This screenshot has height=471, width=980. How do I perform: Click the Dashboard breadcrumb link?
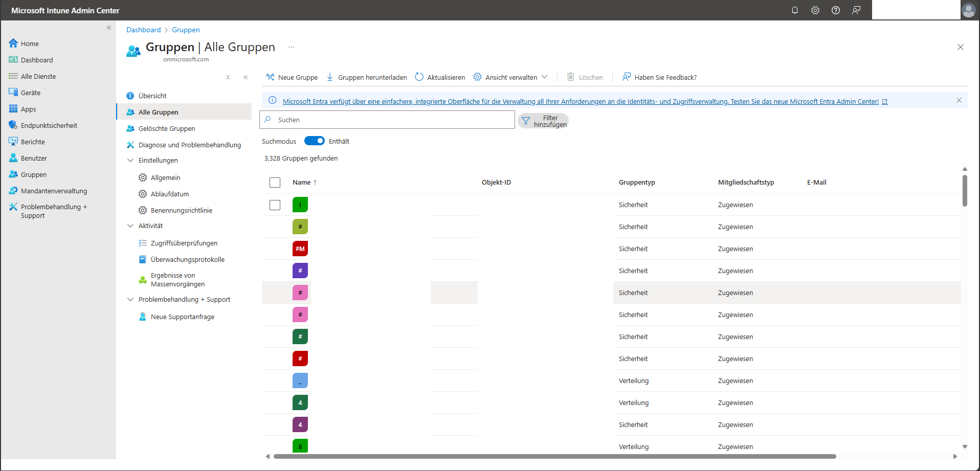(x=143, y=30)
